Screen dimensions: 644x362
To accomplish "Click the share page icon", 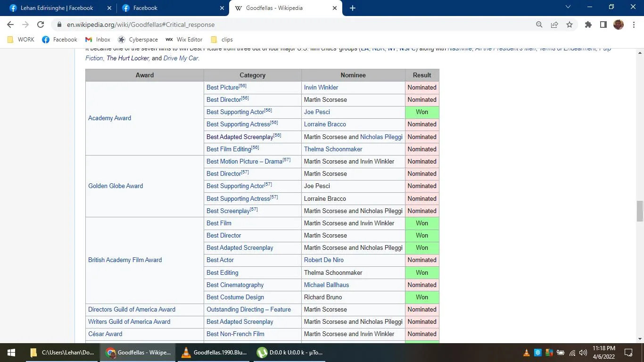I will click(554, 25).
